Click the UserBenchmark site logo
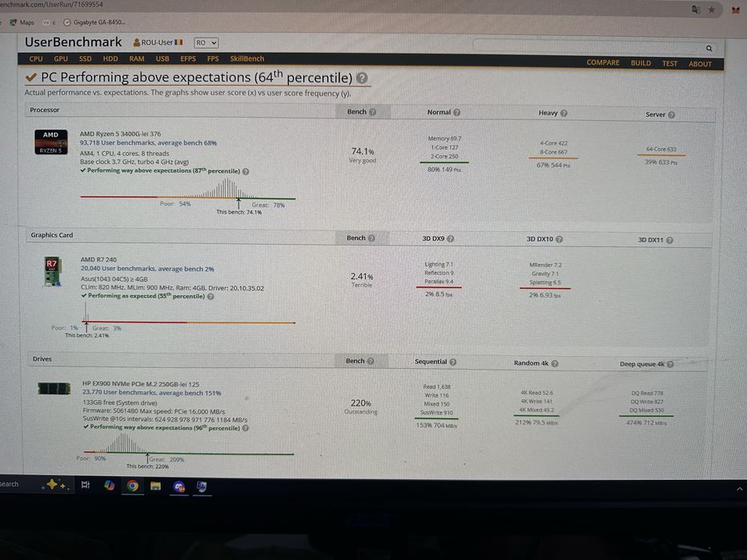 74,42
